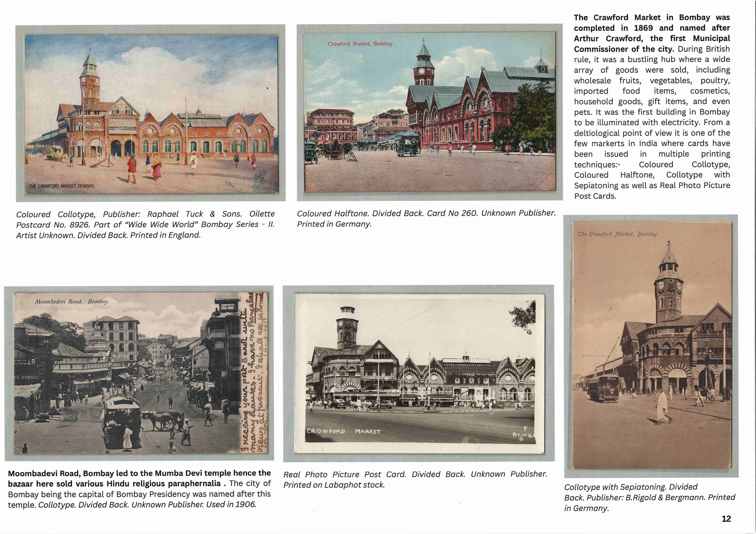Click the tram in the sepia postcard
Viewport: 756px width, 534px height.
[604, 388]
